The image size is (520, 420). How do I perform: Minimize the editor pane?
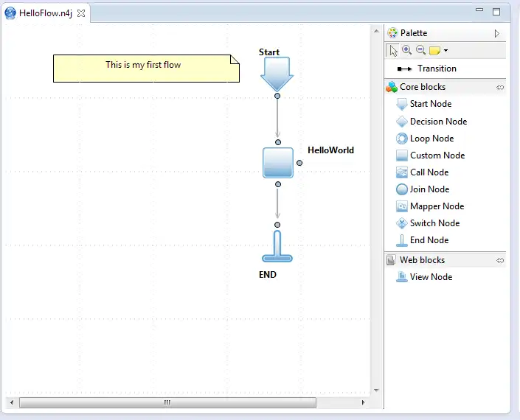coord(479,10)
